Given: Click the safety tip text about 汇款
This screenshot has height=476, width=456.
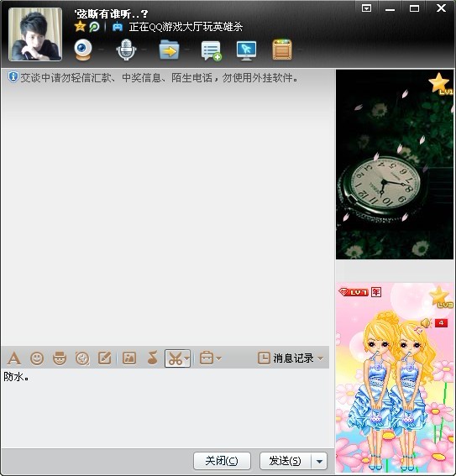Looking at the screenshot, I should (159, 78).
